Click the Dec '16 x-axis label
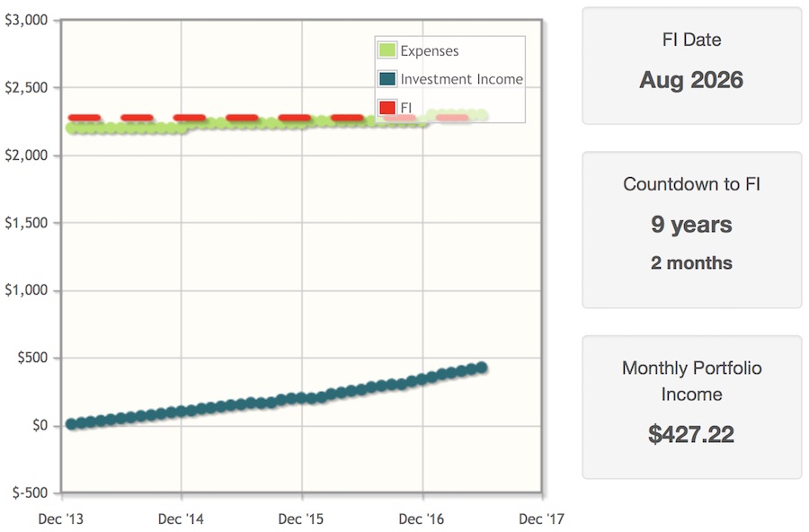Image resolution: width=809 pixels, height=532 pixels. coord(421,519)
